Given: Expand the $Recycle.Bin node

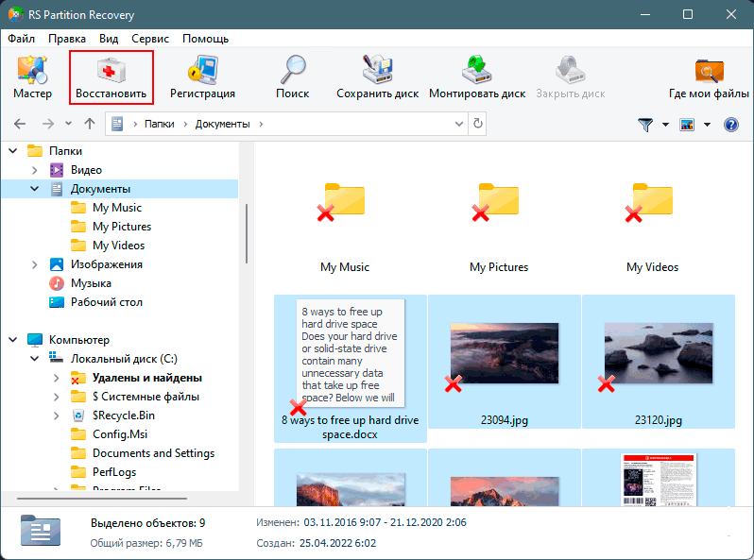Looking at the screenshot, I should click(57, 416).
